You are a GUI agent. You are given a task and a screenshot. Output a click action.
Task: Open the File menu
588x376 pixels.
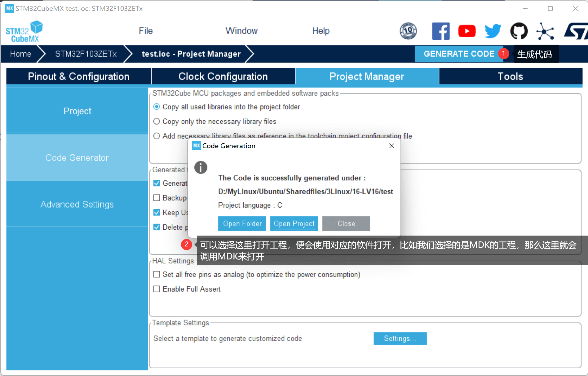pos(146,31)
